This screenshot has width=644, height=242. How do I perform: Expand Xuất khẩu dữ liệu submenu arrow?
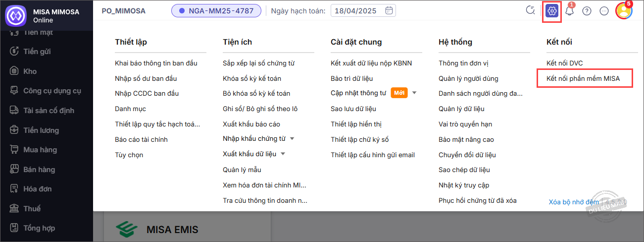[x=283, y=154]
